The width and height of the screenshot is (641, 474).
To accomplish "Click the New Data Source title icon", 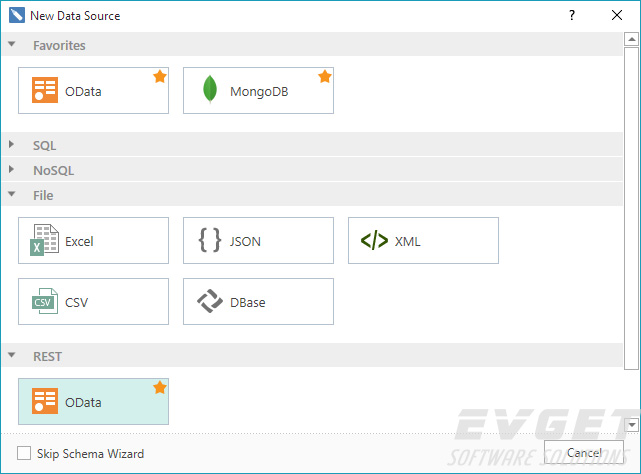I will point(17,16).
